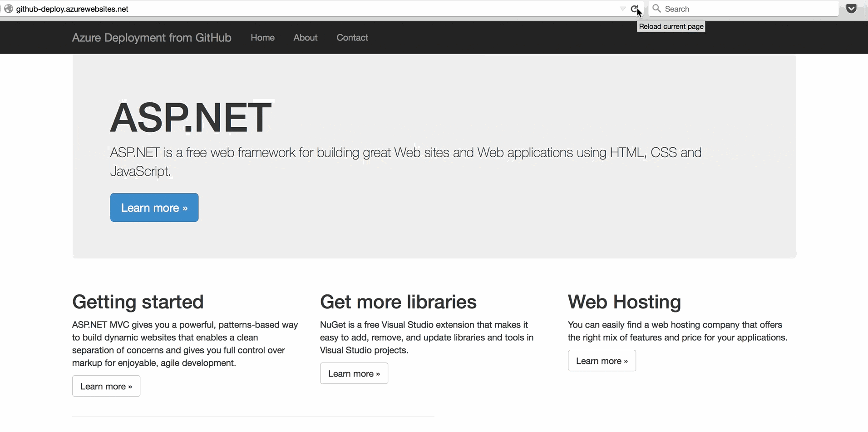868x432 pixels.
Task: Click Learn more under Web Hosting
Action: pos(602,361)
